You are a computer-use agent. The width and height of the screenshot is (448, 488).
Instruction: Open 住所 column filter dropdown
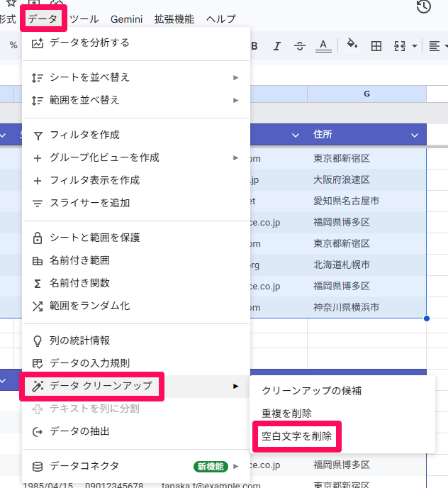click(415, 135)
